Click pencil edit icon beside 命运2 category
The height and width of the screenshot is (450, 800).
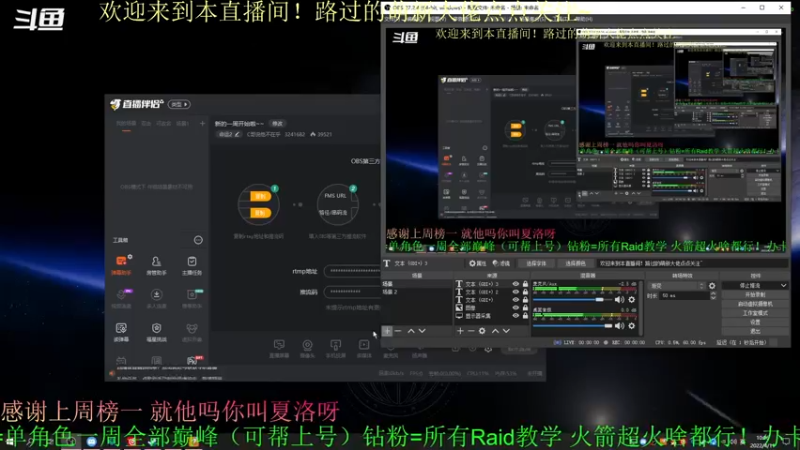pyautogui.click(x=237, y=134)
